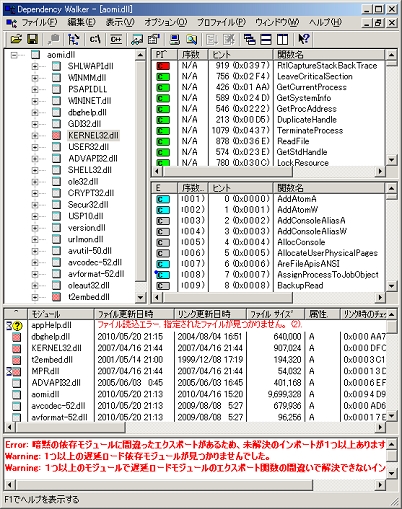Expand the PSAPI.DLL tree node
Image resolution: width=402 pixels, height=509 pixels.
[x=35, y=89]
